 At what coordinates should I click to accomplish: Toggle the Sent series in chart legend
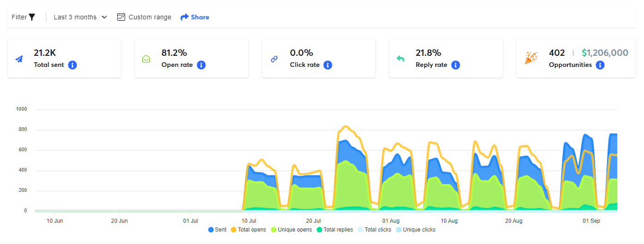coord(217,230)
